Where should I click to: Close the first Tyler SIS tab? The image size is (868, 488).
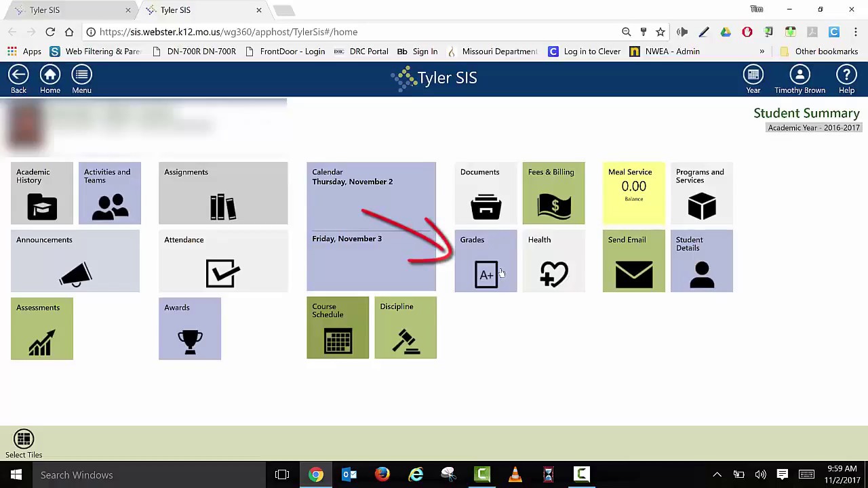click(x=127, y=10)
